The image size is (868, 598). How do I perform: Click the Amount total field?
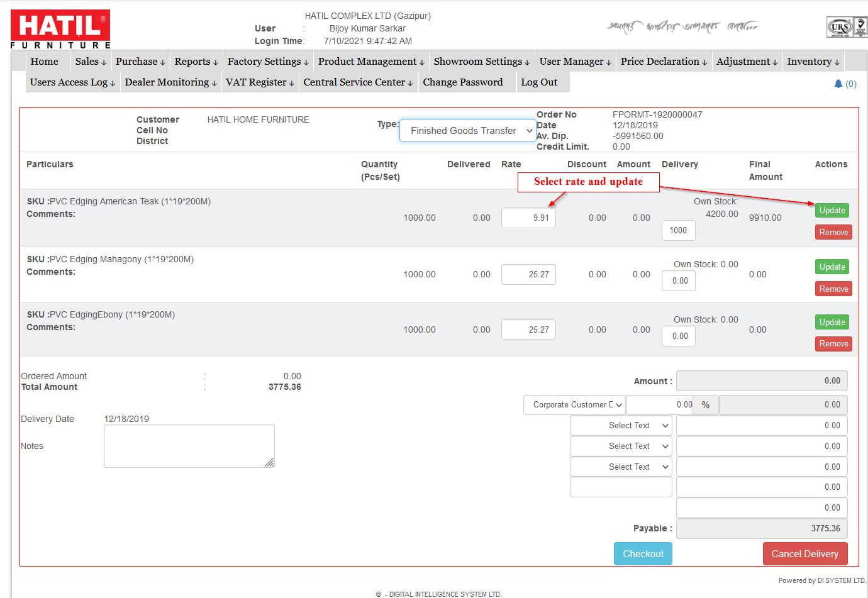point(762,381)
